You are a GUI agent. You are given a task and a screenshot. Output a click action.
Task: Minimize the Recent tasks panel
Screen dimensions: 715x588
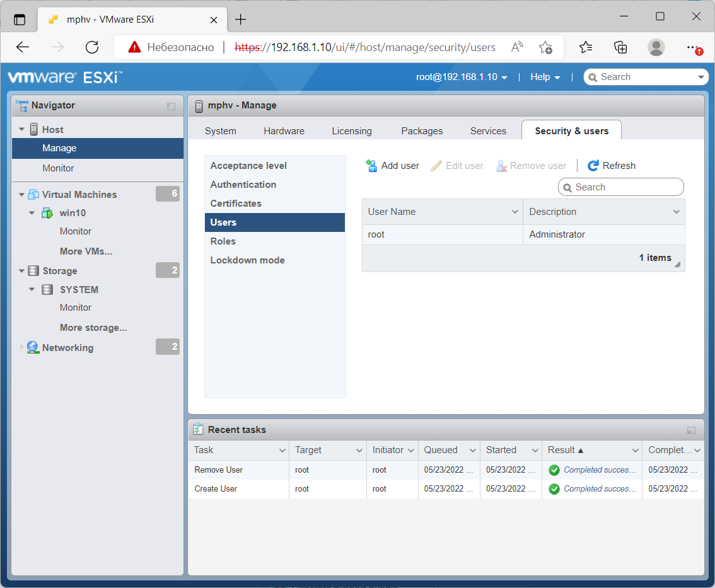click(691, 430)
